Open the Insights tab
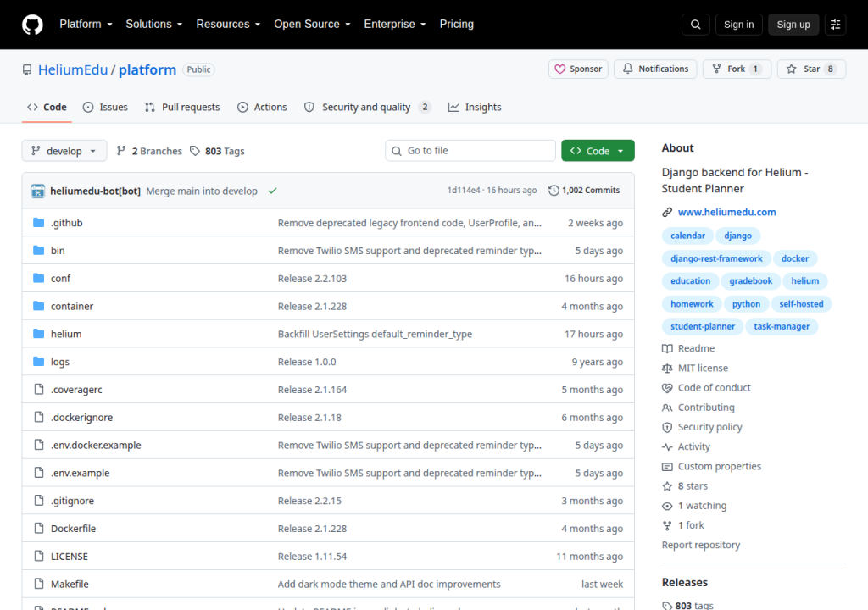Screen dimensions: 868x610 point(475,107)
